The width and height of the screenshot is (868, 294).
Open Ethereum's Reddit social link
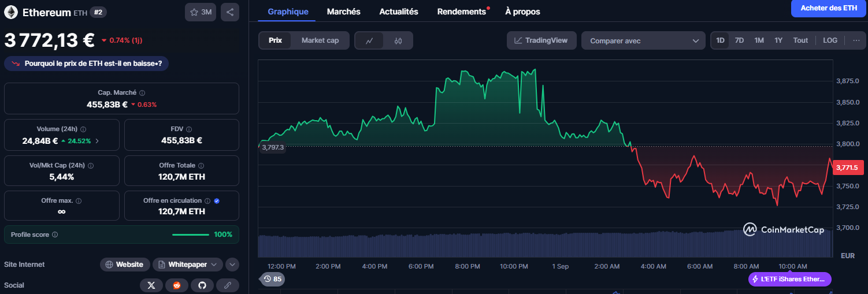click(177, 285)
